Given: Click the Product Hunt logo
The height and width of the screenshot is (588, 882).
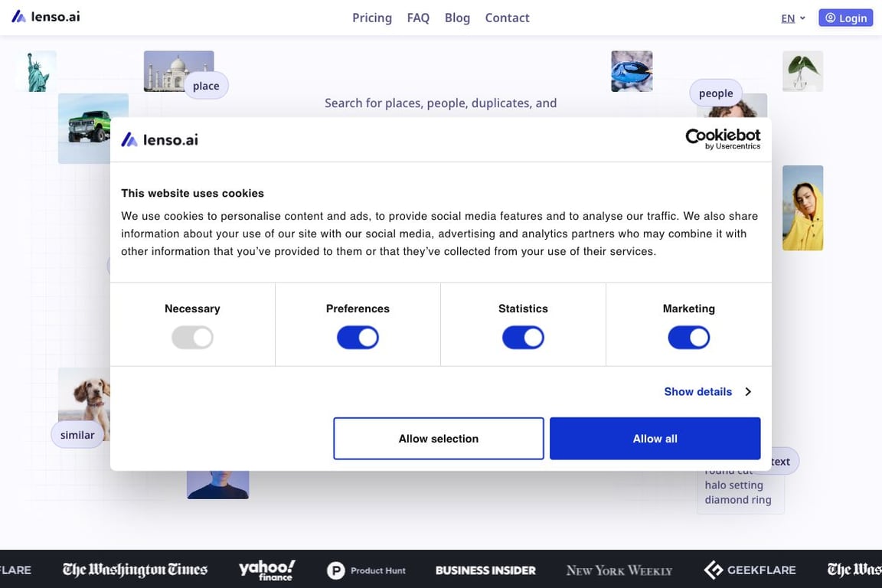Looking at the screenshot, I should (x=366, y=570).
